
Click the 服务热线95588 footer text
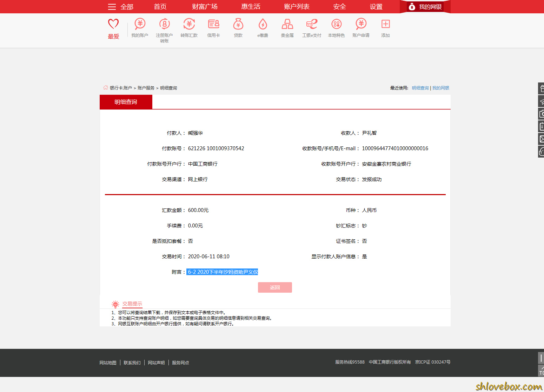[x=350, y=362]
